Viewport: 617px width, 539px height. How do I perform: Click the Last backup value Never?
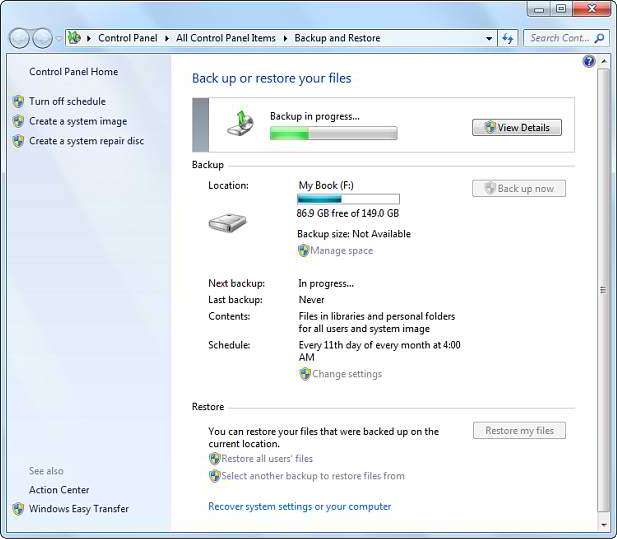click(x=311, y=300)
